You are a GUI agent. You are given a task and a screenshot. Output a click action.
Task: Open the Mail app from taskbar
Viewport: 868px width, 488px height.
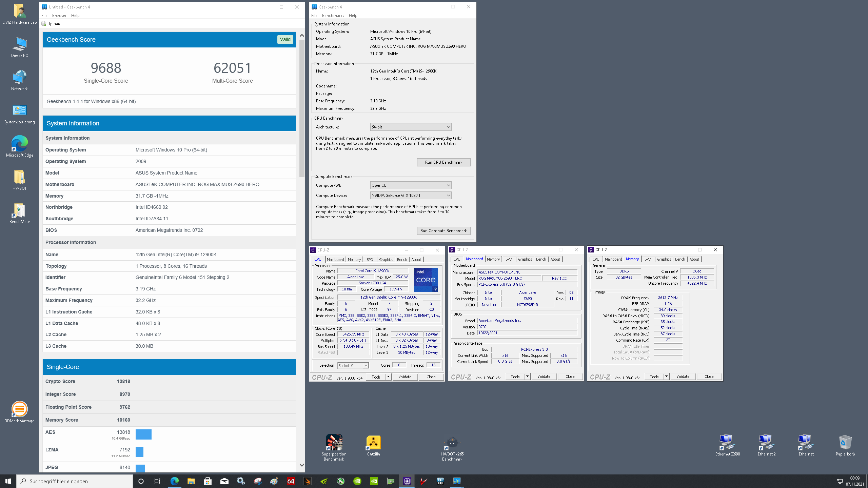pos(224,481)
